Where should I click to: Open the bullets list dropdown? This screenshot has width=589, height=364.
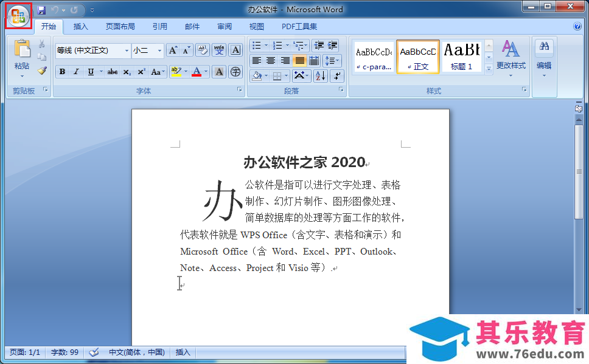(266, 46)
